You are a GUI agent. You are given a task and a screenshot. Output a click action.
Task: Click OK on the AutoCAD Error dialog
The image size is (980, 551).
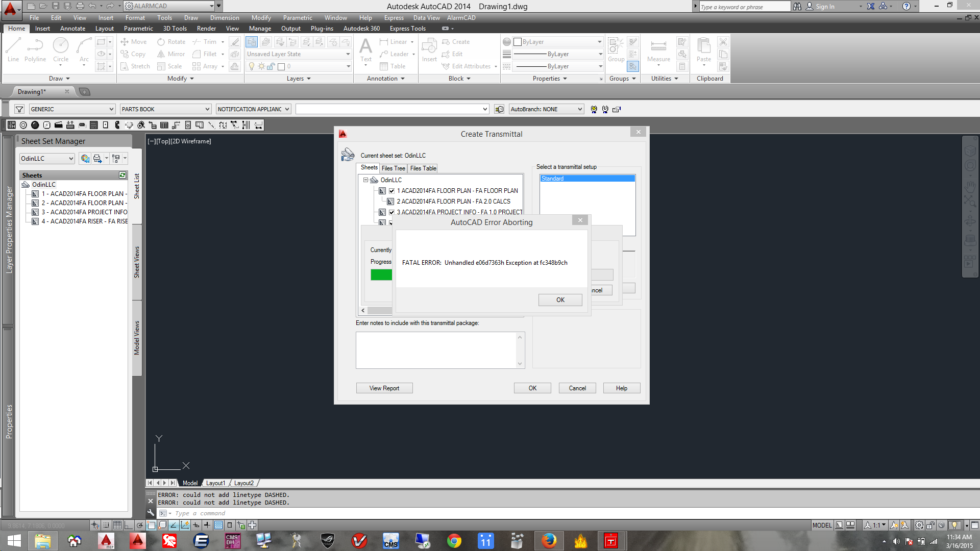pyautogui.click(x=560, y=299)
